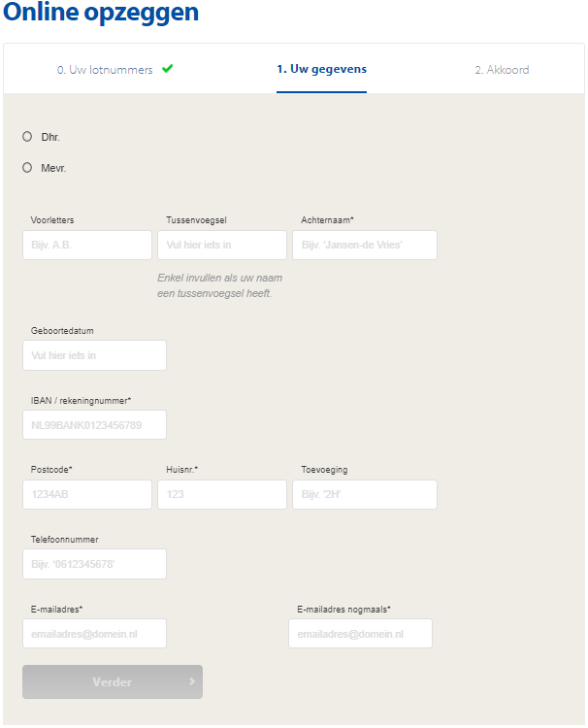Click the Achternaam text field
588x728 pixels.
[365, 245]
